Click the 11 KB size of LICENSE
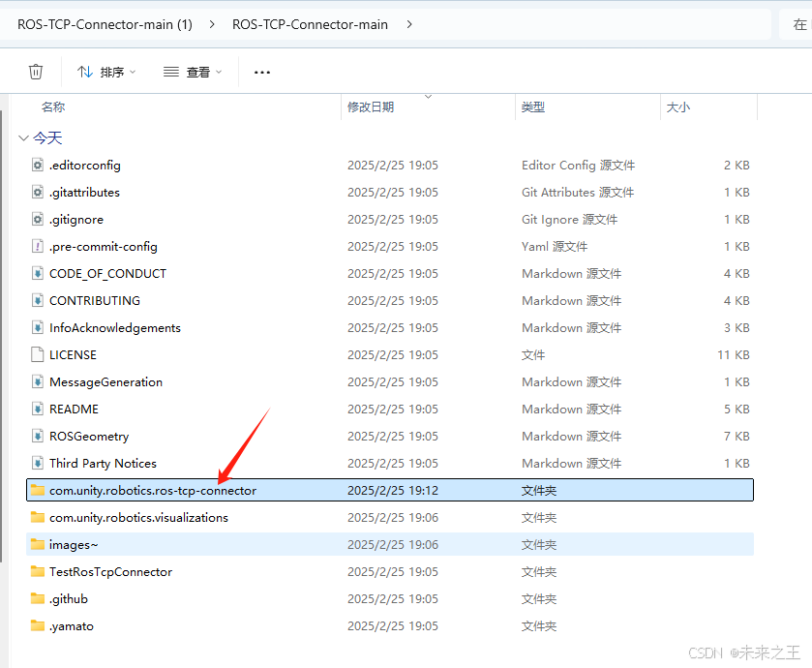The width and height of the screenshot is (812, 668). (734, 354)
